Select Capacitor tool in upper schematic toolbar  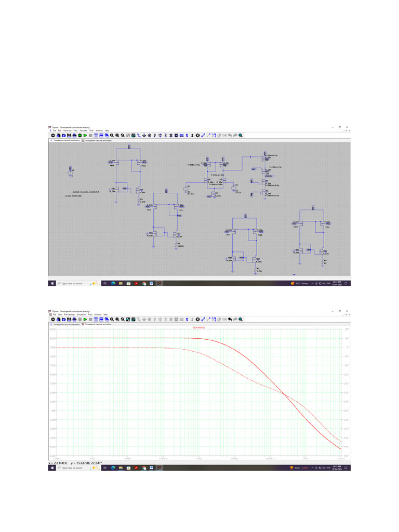(160, 136)
